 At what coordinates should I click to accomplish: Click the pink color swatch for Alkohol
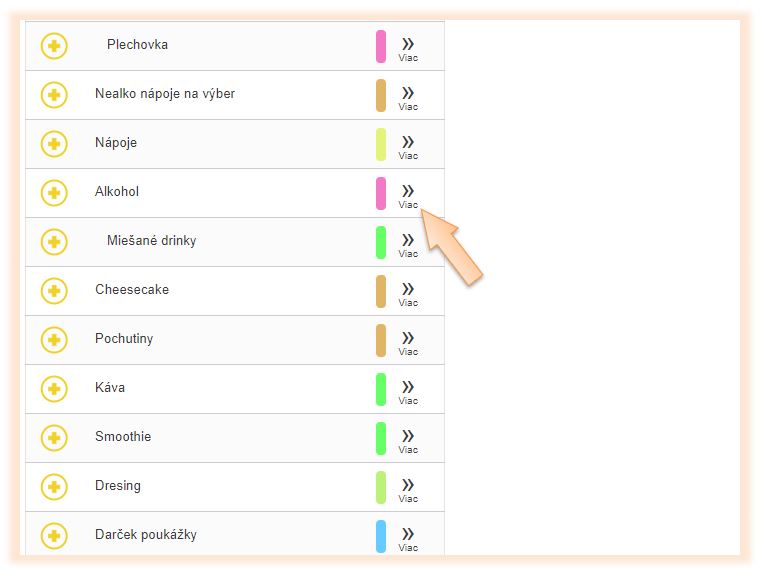click(381, 193)
